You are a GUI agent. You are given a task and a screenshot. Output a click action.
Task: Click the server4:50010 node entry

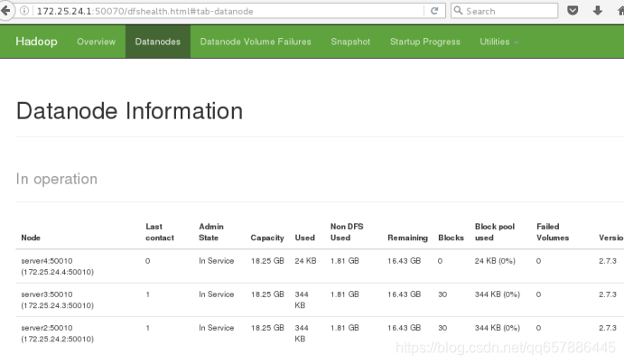(x=47, y=261)
